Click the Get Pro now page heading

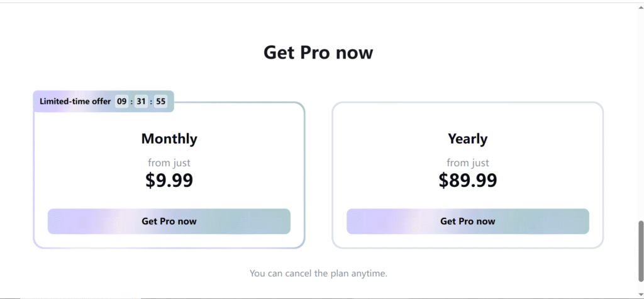318,52
